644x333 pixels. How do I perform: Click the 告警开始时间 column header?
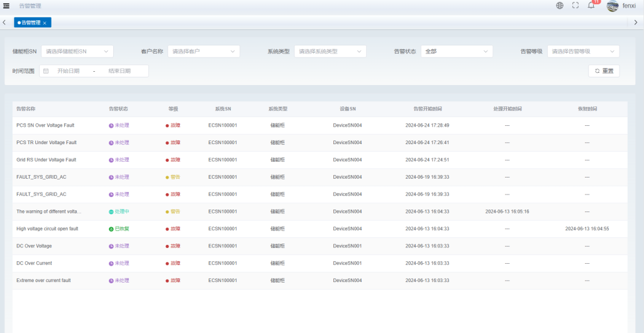[x=427, y=109]
